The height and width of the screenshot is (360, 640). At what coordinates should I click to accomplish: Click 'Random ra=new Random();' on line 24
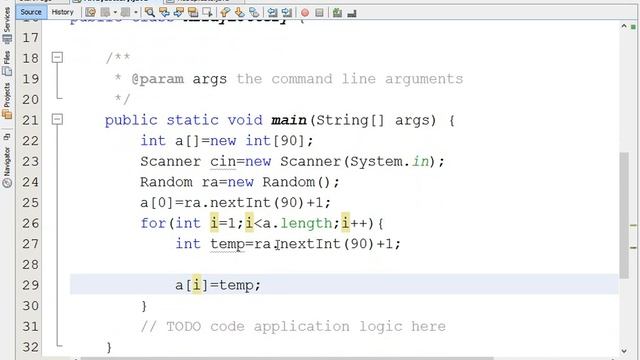[x=240, y=182]
